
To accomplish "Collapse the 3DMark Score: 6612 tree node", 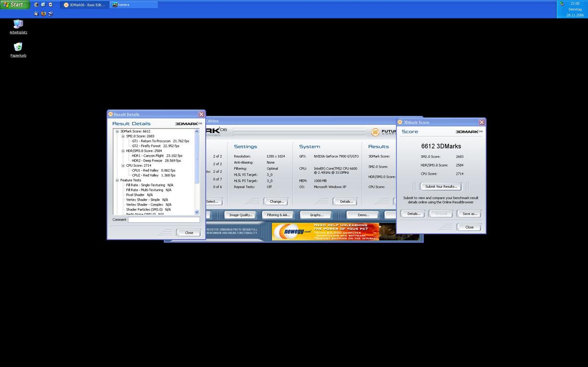I will point(117,131).
